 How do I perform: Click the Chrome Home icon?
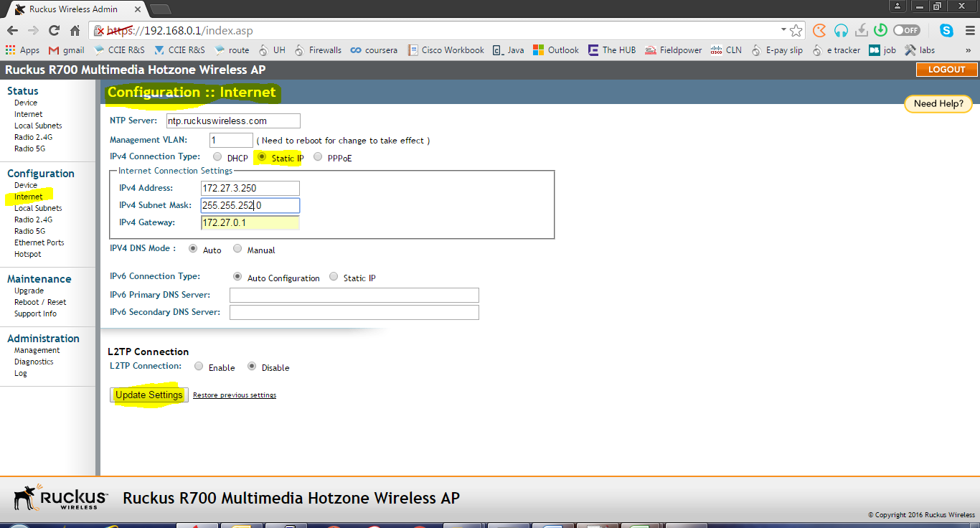click(74, 30)
